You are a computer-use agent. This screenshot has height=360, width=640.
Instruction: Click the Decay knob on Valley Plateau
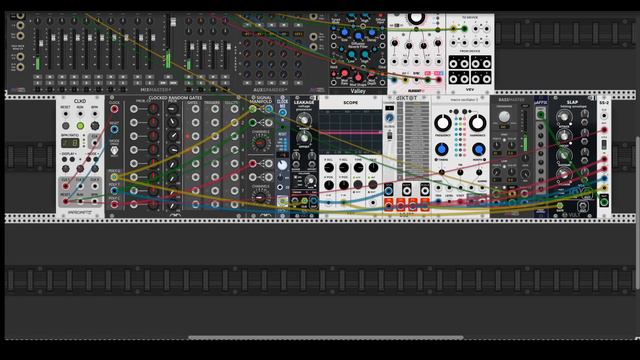pos(372,32)
